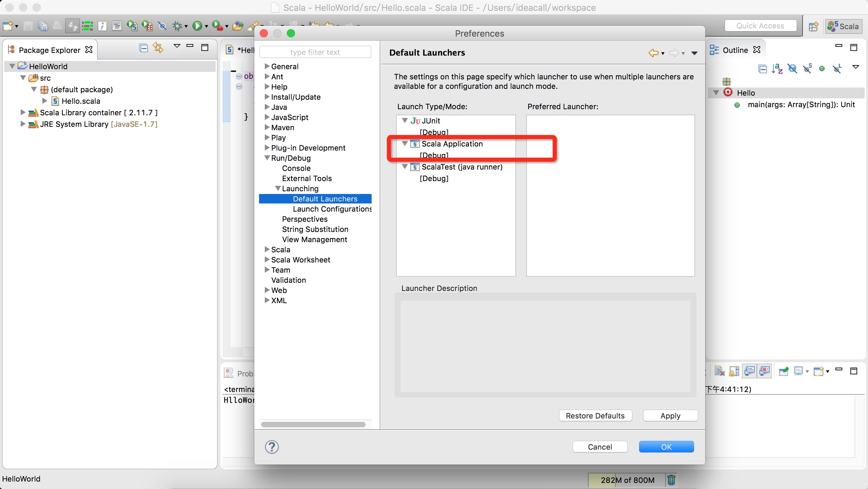Toggle Hide Non-Public members in Outline view
The height and width of the screenshot is (489, 868).
[822, 69]
